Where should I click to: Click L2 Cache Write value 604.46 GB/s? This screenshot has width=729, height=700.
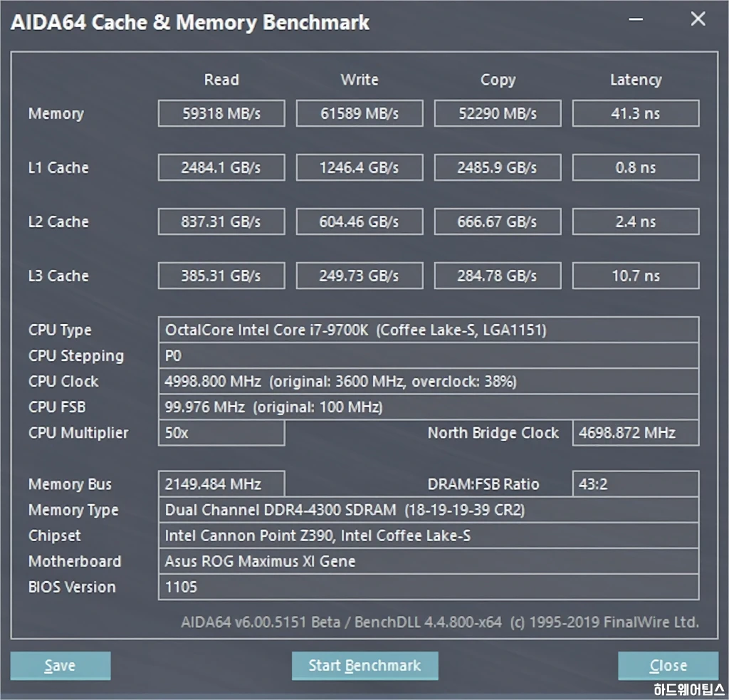point(360,222)
